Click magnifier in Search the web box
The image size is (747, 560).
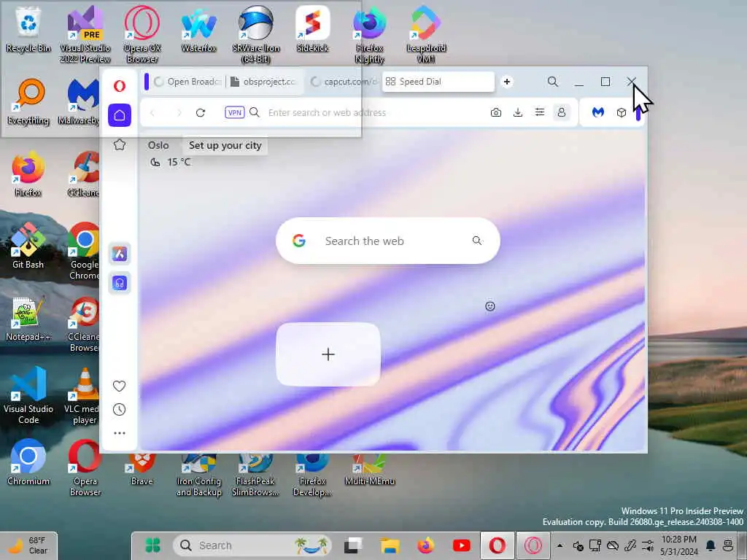[477, 241]
